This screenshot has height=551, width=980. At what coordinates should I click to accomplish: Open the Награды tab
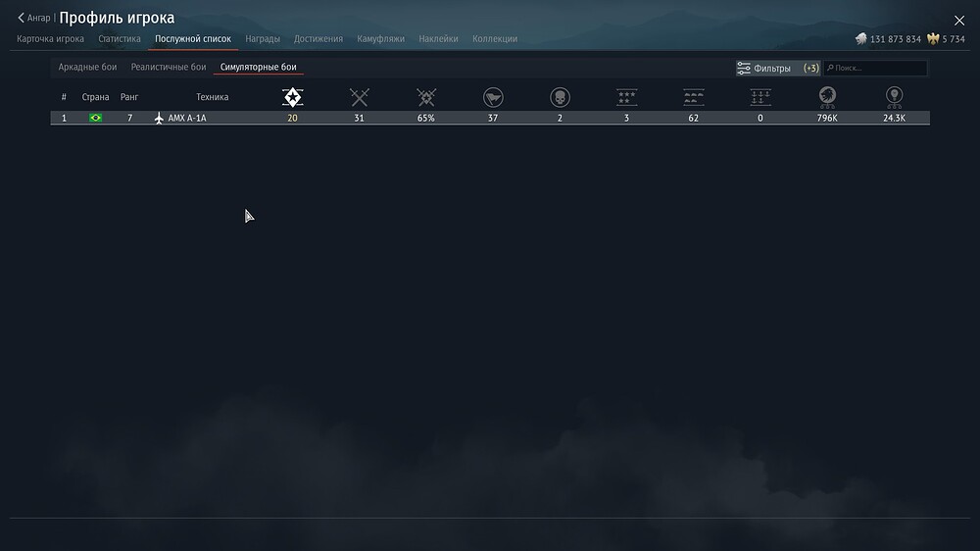pos(263,39)
